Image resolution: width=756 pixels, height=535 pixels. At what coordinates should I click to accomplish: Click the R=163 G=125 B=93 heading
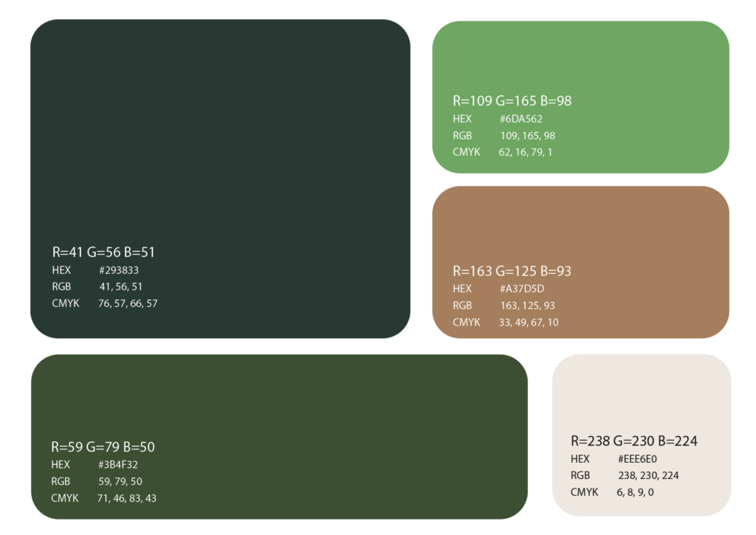point(512,271)
